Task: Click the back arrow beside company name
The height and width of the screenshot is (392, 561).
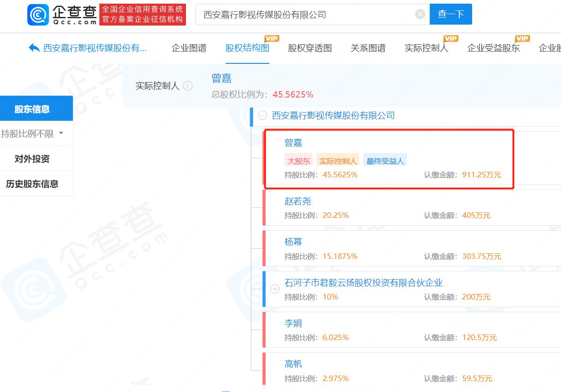Action: tap(34, 48)
